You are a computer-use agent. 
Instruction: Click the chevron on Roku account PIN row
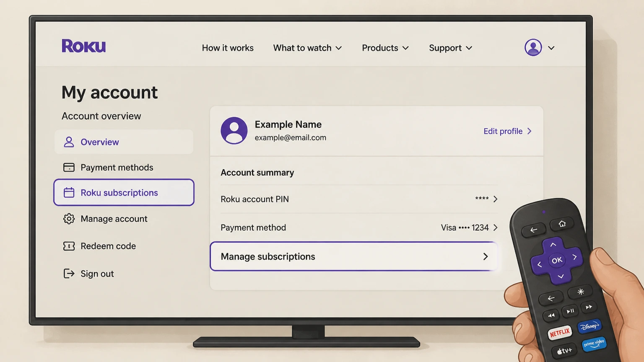coord(496,199)
